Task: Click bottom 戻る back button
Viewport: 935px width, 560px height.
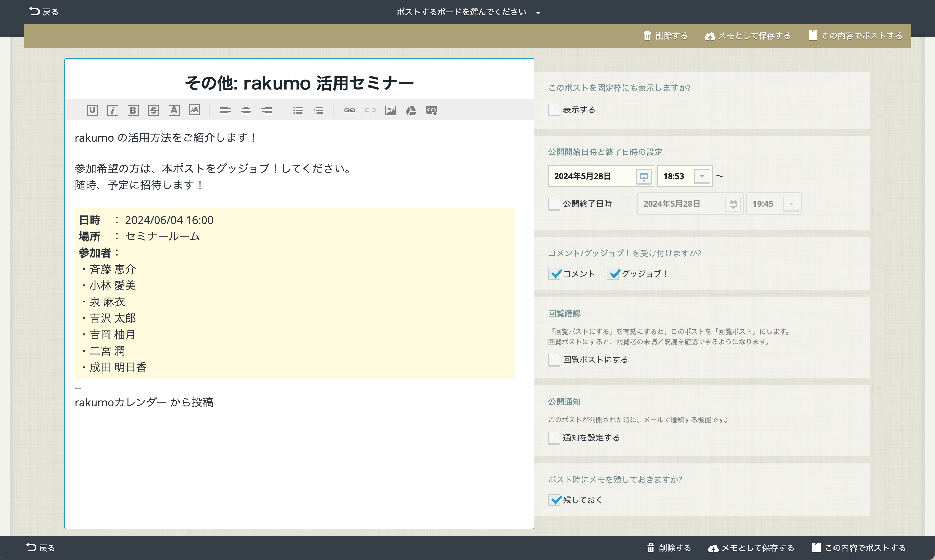Action: point(41,547)
